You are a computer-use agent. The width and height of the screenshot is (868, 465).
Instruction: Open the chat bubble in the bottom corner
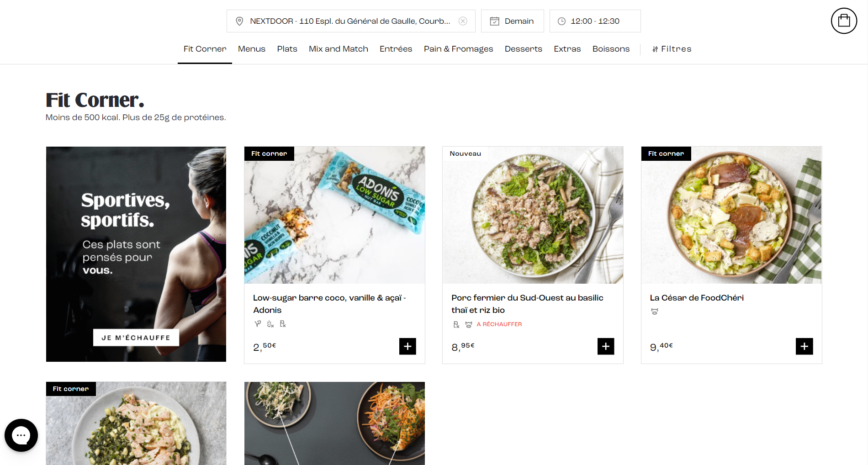(x=21, y=435)
